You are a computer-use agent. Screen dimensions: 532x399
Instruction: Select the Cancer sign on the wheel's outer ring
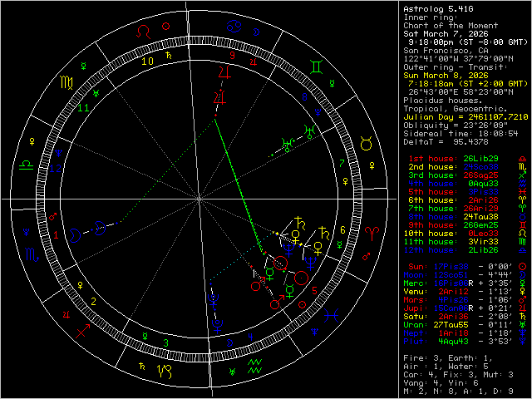coord(234,27)
